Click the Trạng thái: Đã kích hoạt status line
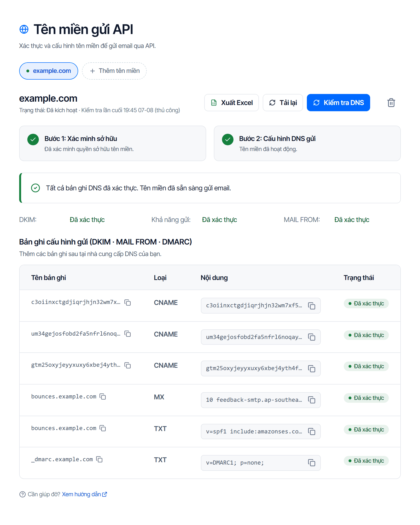The width and height of the screenshot is (420, 525). tap(99, 110)
